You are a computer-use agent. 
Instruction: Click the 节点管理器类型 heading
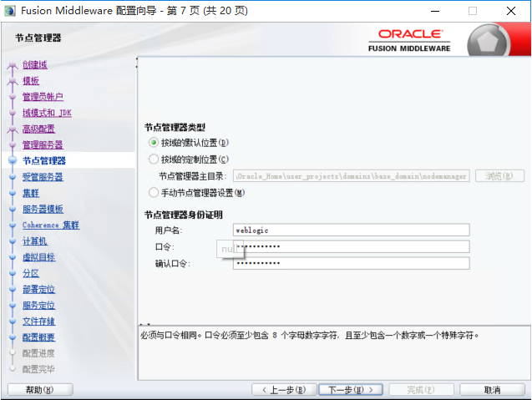(175, 127)
